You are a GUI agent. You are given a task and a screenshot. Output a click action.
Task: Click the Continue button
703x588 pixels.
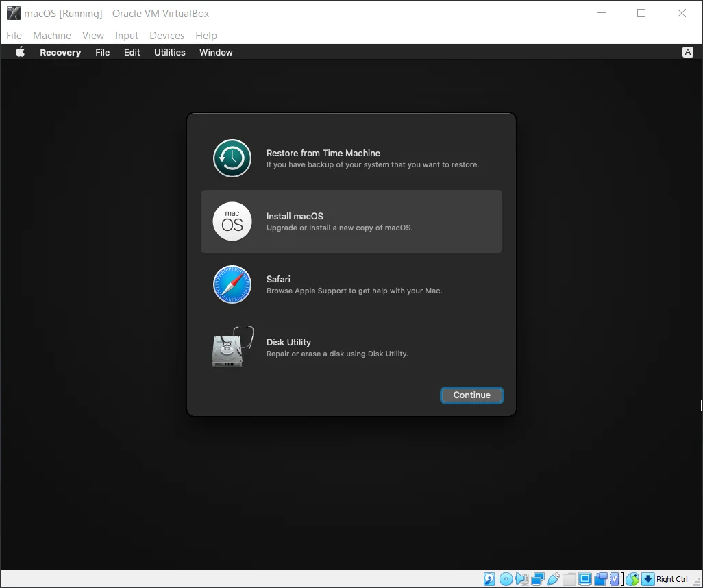click(471, 395)
